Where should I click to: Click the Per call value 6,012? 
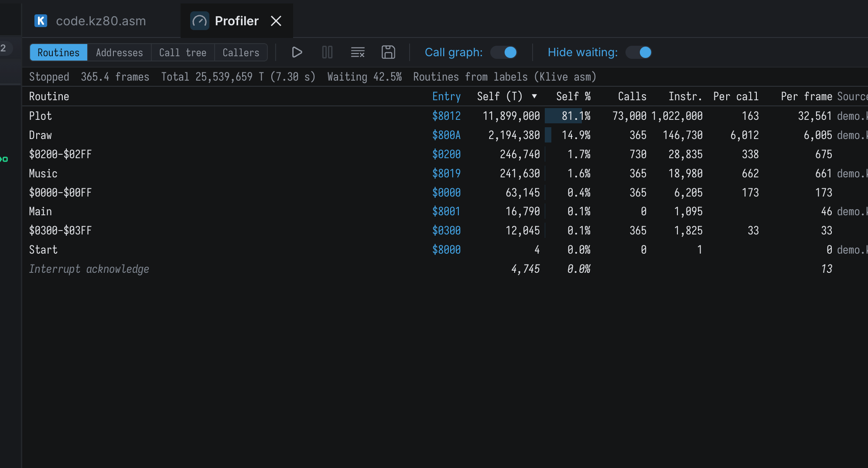pyautogui.click(x=745, y=135)
